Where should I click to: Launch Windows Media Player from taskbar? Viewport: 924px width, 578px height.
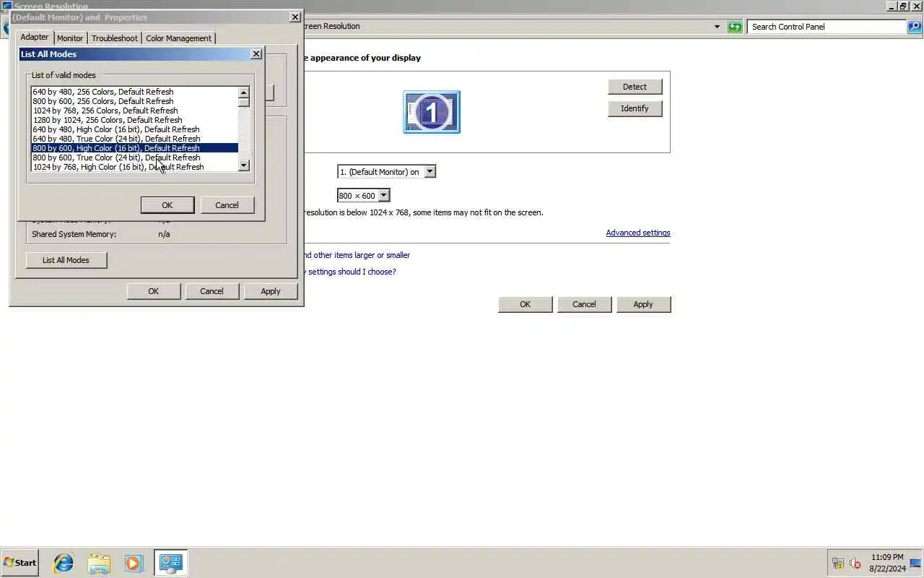(134, 563)
